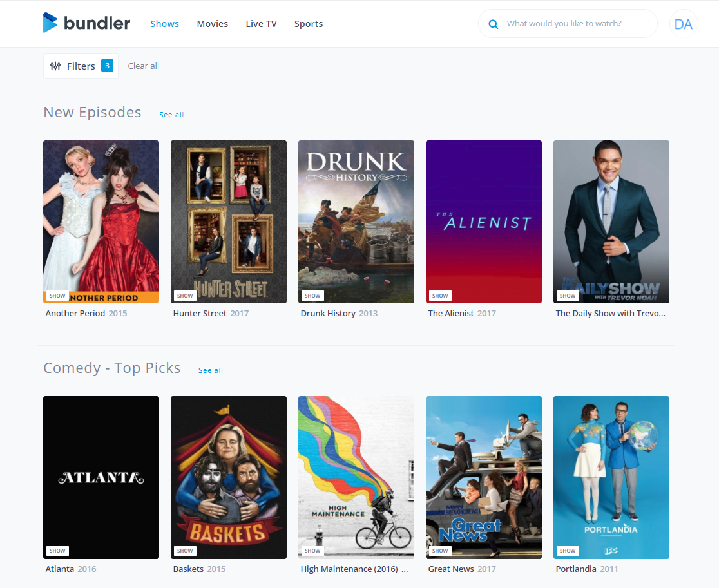This screenshot has height=588, width=719.
Task: Open the Great News show poster
Action: point(483,477)
